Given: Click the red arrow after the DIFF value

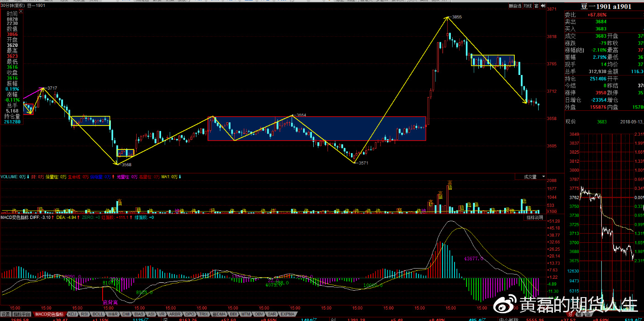Looking at the screenshot, I should tap(52, 217).
